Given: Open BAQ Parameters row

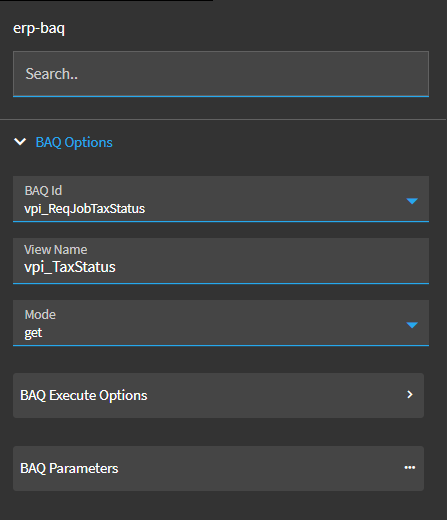Looking at the screenshot, I should tap(218, 468).
